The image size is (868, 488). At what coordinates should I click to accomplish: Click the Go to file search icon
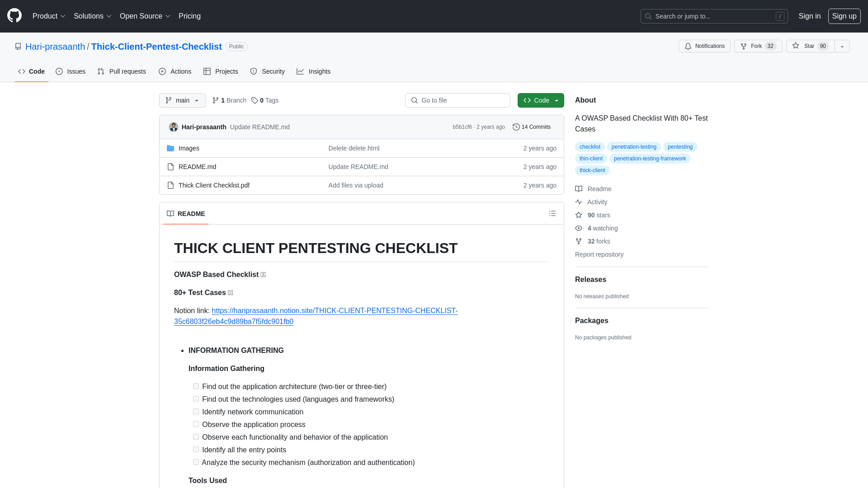(x=415, y=100)
